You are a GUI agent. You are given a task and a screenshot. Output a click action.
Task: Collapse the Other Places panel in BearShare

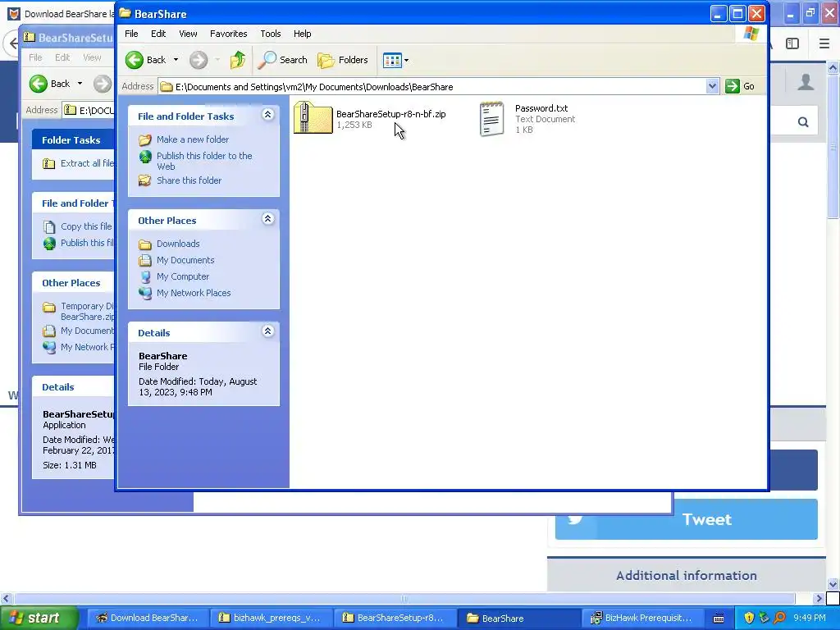point(268,218)
